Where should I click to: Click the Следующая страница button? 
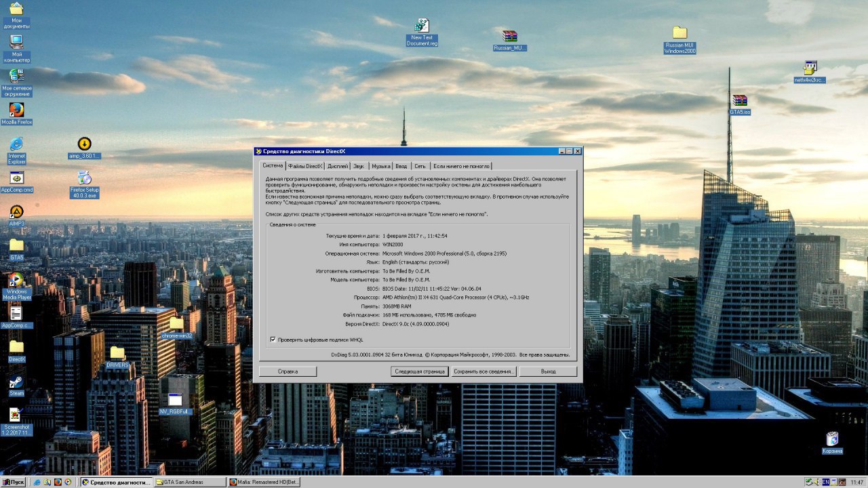pyautogui.click(x=420, y=371)
